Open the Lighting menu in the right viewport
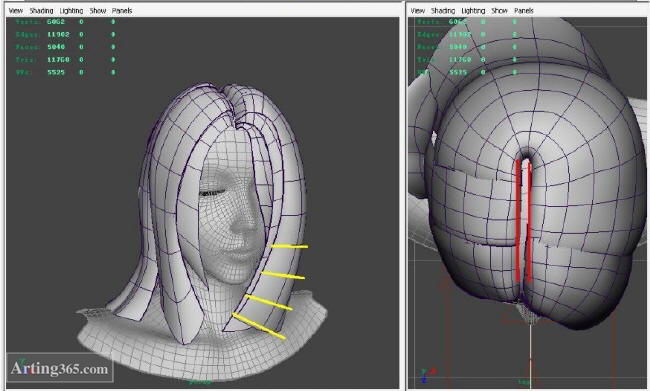 pyautogui.click(x=473, y=11)
